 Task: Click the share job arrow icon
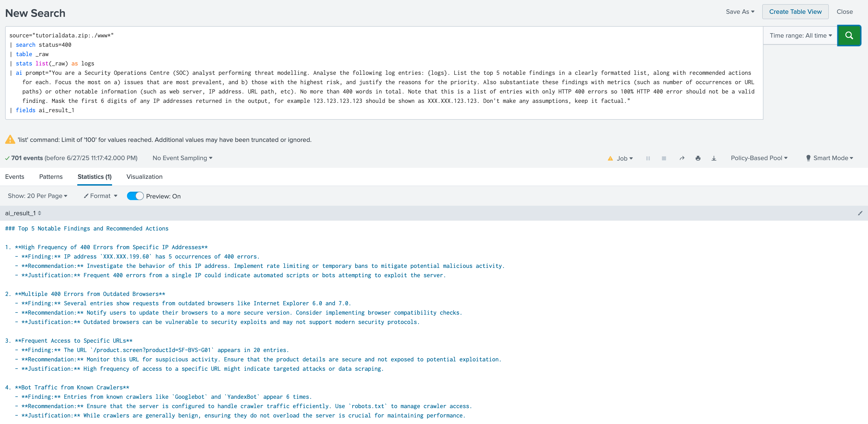click(x=682, y=158)
